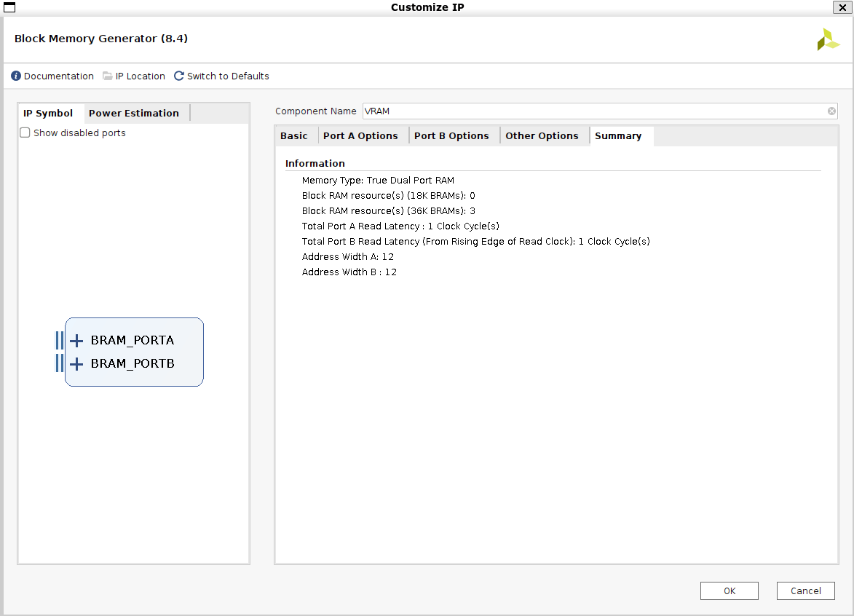Viewport: 854px width, 616px height.
Task: Click 'Address Width A: 12' text
Action: pos(347,256)
